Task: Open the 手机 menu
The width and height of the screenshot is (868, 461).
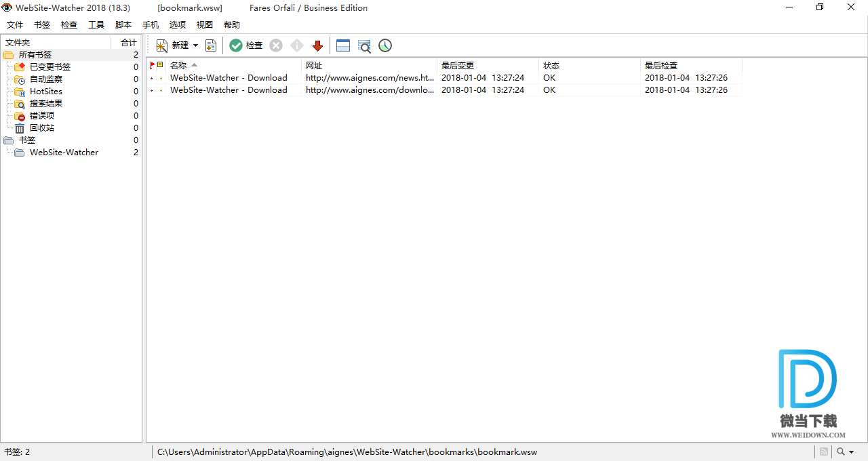Action: point(151,25)
